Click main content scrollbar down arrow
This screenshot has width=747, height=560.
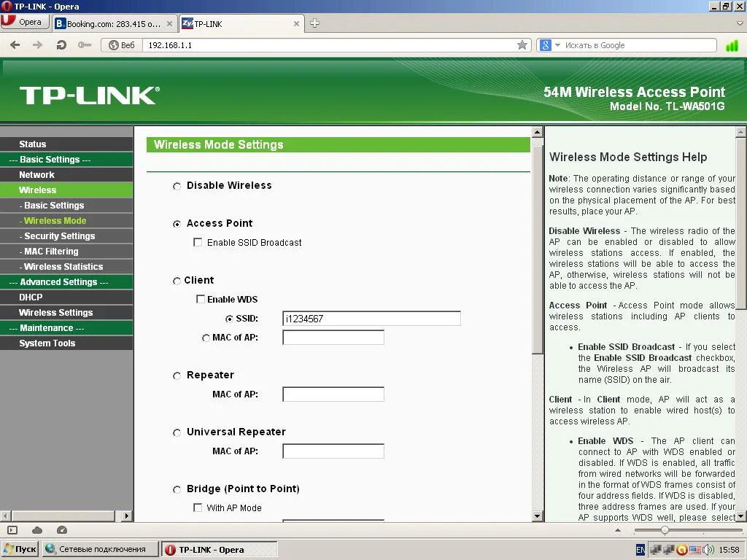pyautogui.click(x=538, y=516)
